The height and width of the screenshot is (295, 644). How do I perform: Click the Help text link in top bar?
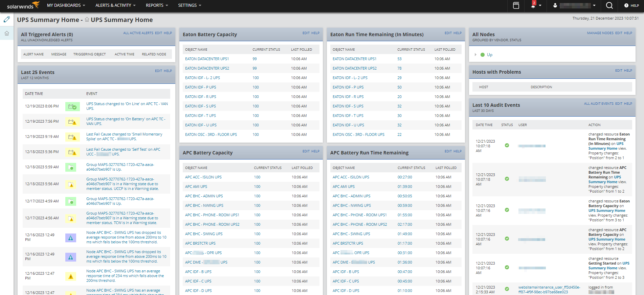click(x=635, y=5)
